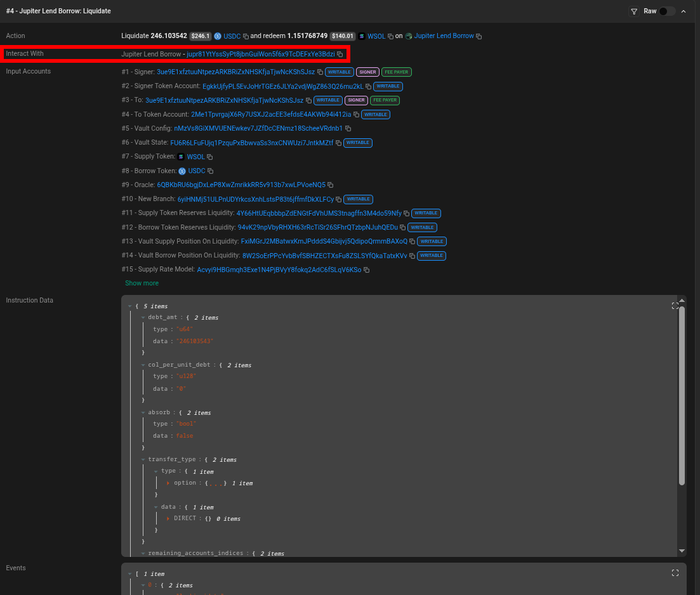700x595 pixels.
Task: Copy the Jupiter Lend Borrow program in Action row
Action: coord(479,37)
